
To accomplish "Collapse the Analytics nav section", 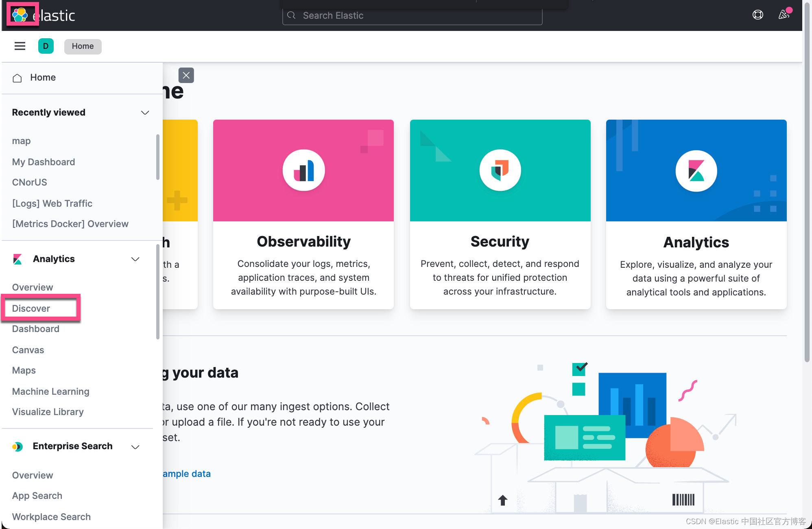I will [x=135, y=259].
